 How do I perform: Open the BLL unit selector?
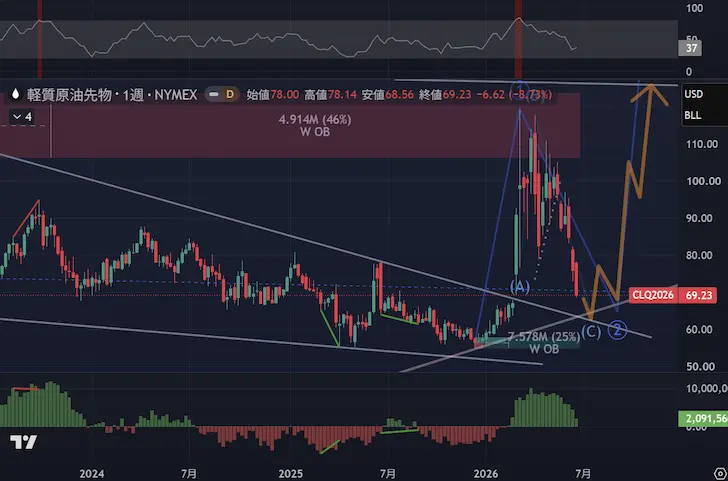(693, 116)
